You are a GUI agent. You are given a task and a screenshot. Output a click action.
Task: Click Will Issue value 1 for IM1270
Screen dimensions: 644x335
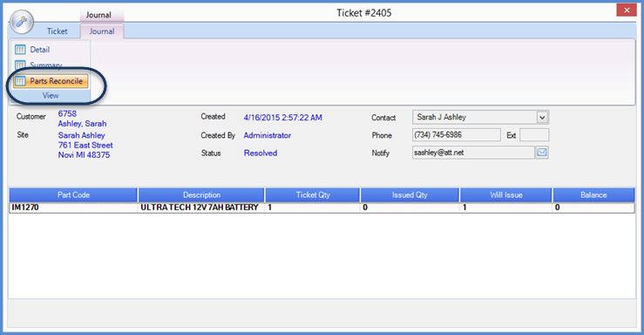506,208
